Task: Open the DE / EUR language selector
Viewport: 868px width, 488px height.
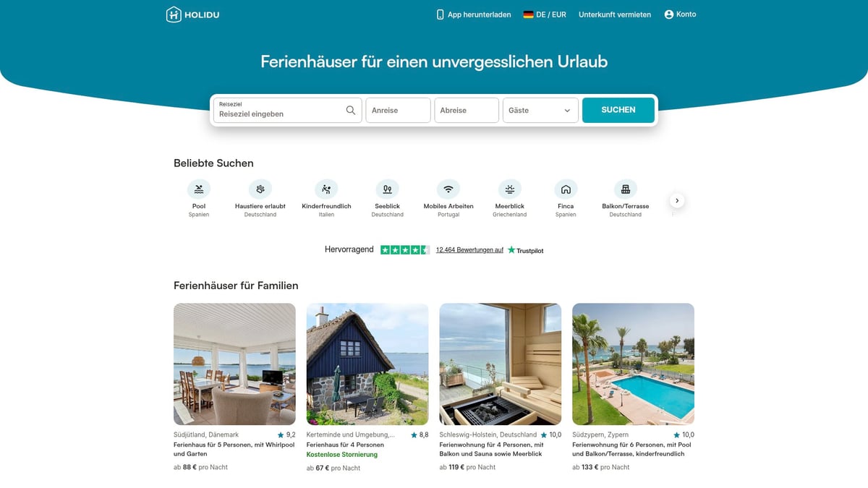Action: tap(545, 14)
